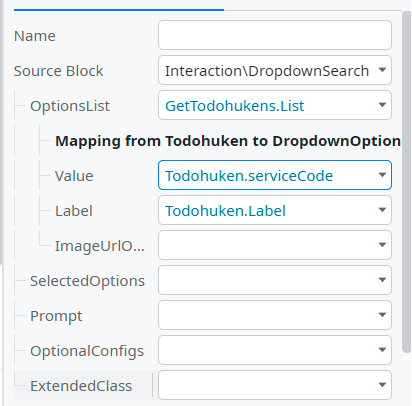Click the vertical scrollbar of properties panel
The image size is (412, 406).
[406, 182]
